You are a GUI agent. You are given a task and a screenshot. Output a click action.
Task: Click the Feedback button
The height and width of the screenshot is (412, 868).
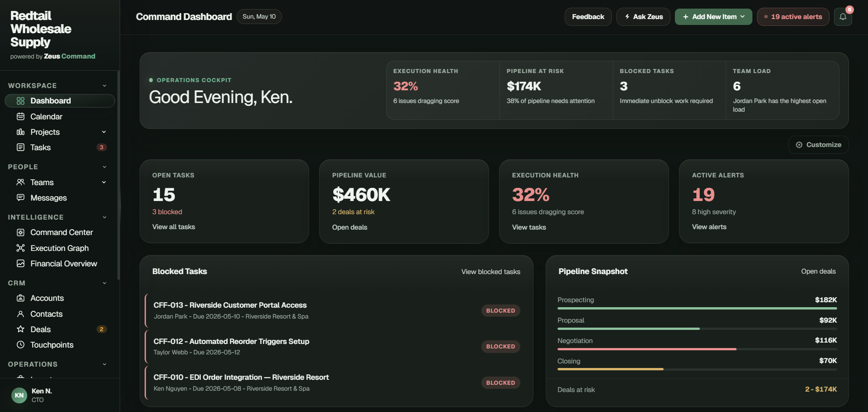(588, 17)
